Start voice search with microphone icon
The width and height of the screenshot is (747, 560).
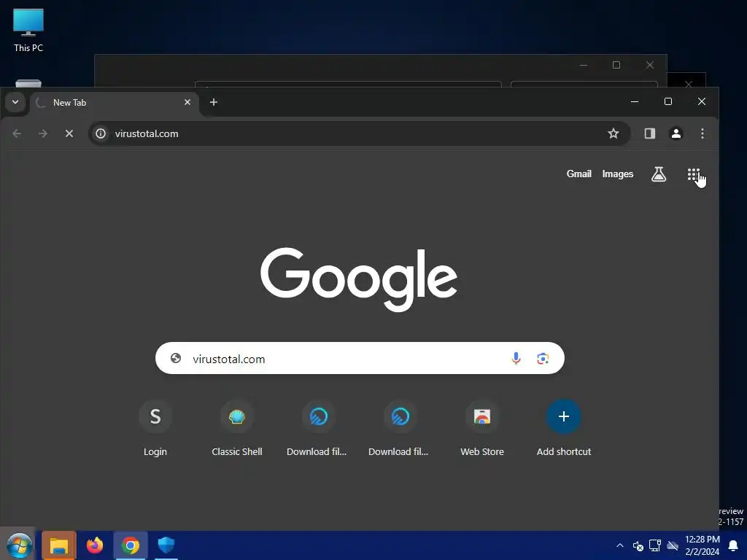(x=516, y=358)
